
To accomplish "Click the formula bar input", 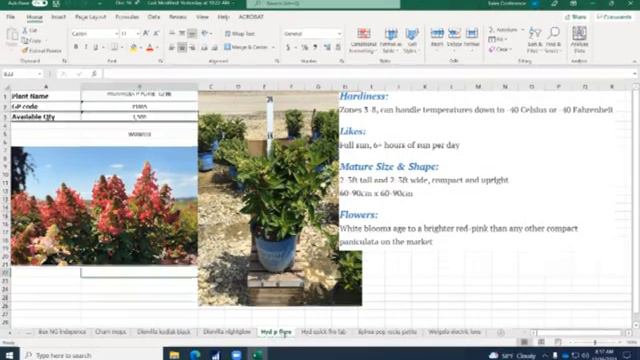I will (369, 74).
